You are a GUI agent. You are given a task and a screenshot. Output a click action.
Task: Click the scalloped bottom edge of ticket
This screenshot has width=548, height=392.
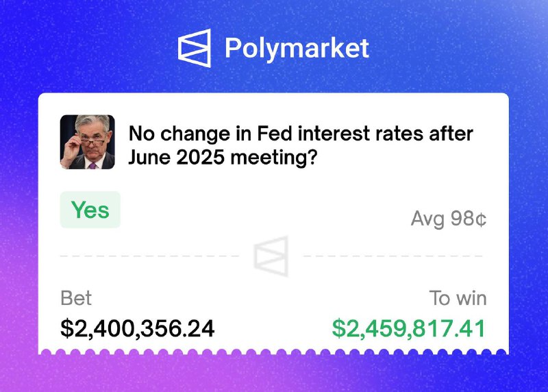pos(273,352)
